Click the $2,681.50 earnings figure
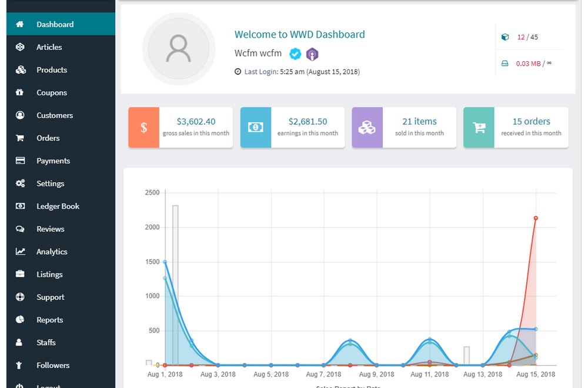588x388 pixels. coord(308,122)
